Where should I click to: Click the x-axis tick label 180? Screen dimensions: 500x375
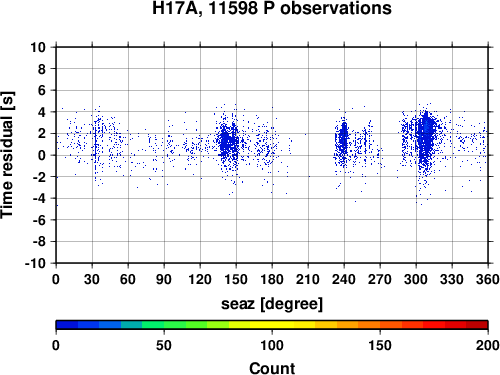(272, 279)
